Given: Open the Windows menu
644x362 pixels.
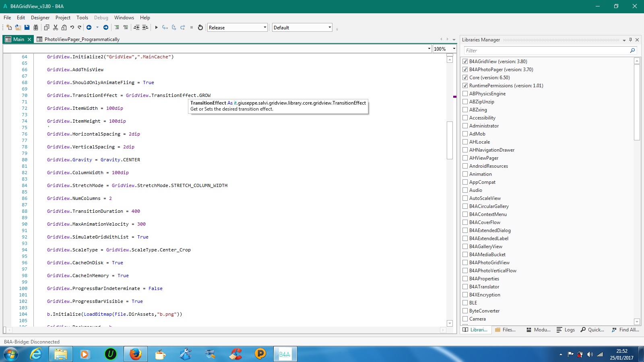Looking at the screenshot, I should [x=124, y=18].
